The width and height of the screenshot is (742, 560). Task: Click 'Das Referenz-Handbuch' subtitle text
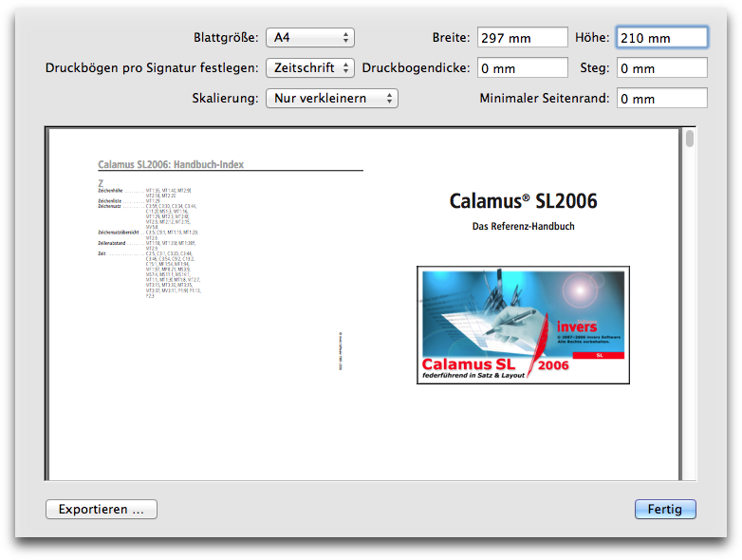[523, 226]
